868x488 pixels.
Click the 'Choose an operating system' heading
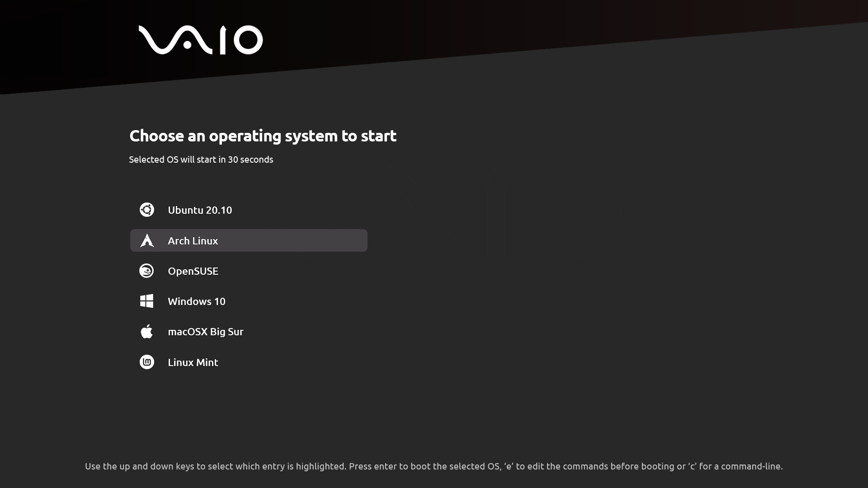[263, 136]
